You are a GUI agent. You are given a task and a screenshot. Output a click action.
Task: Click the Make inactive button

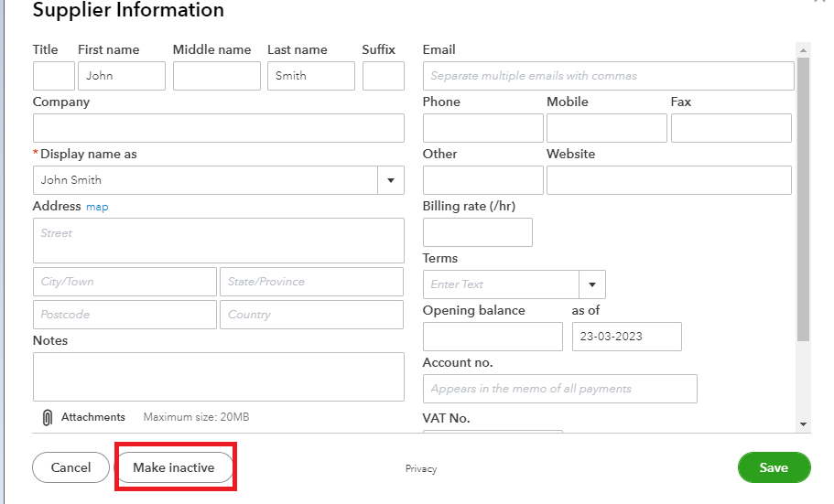(x=174, y=467)
